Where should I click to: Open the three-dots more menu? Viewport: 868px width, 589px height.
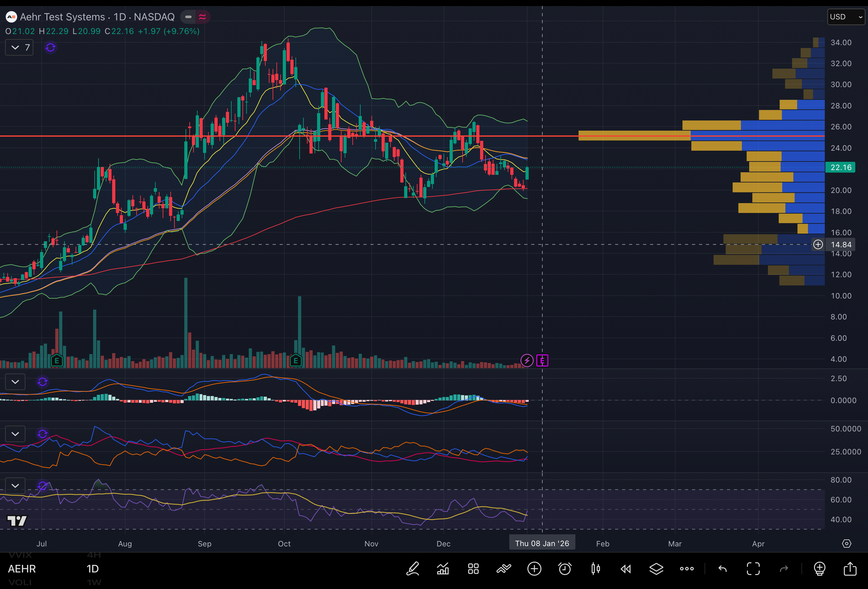(687, 568)
